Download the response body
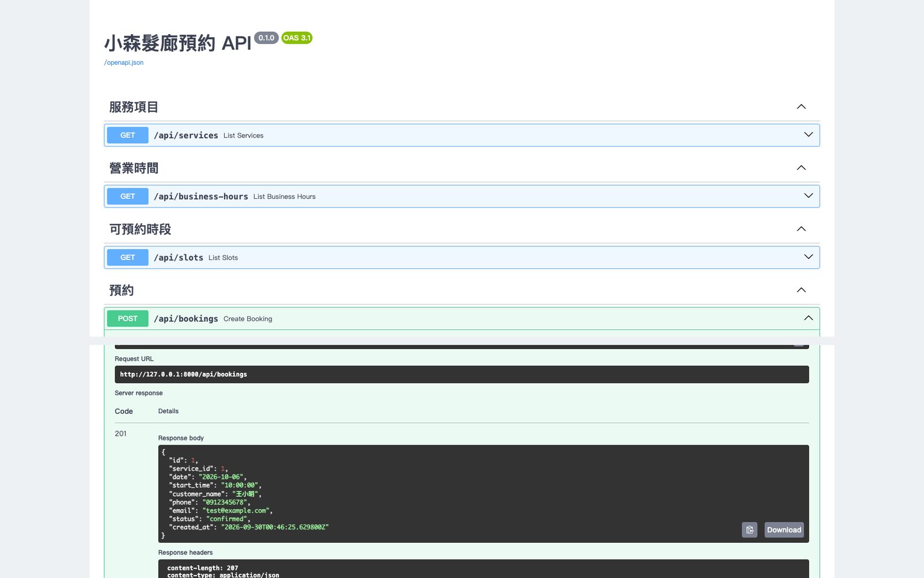 (784, 530)
